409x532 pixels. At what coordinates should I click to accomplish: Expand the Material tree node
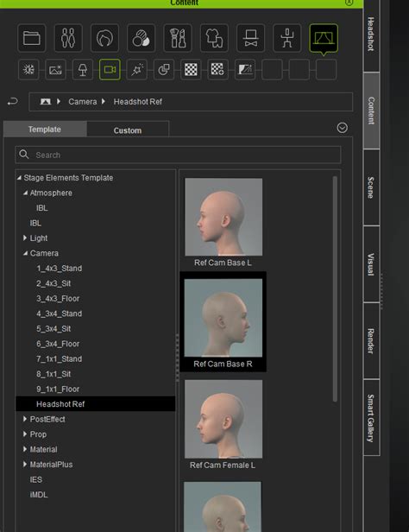(25, 449)
